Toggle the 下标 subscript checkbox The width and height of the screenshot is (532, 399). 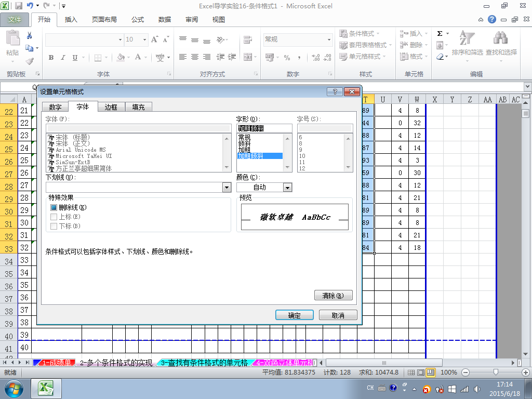tap(54, 227)
